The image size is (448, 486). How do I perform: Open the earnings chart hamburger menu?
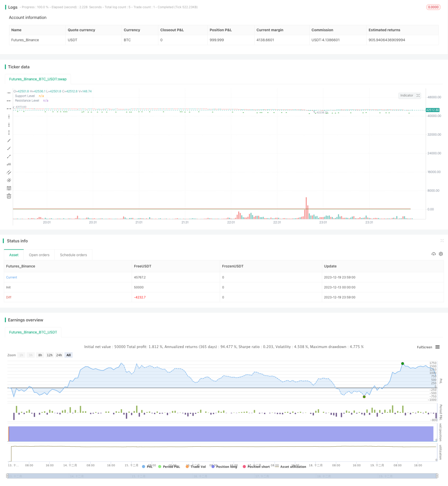click(x=437, y=347)
